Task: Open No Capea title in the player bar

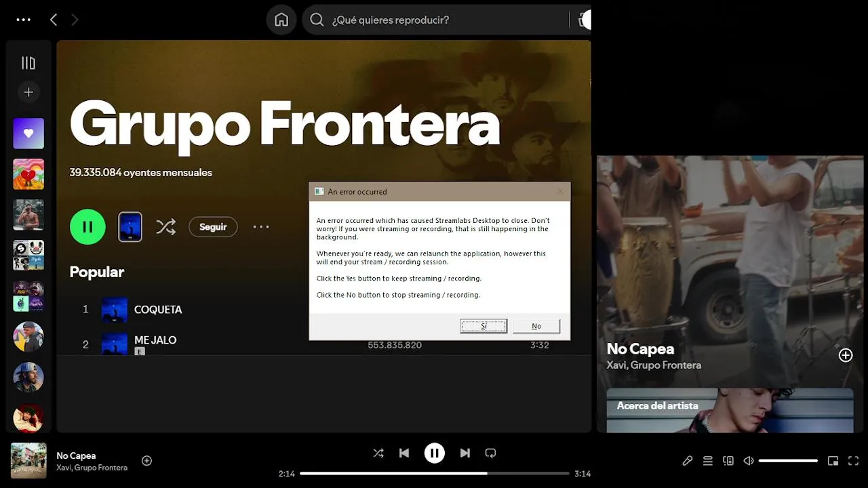Action: pos(76,455)
